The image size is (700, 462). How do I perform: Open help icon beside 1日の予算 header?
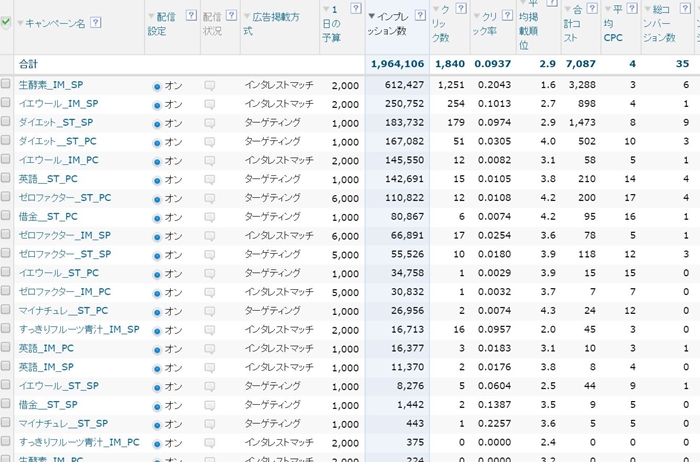356,8
